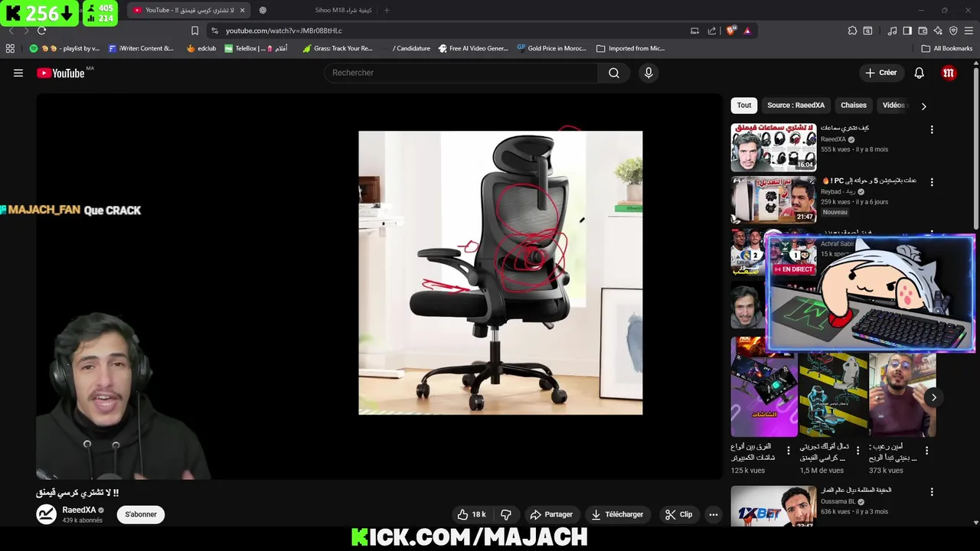
Task: Open the Leo AI sparkle icon
Action: (938, 31)
